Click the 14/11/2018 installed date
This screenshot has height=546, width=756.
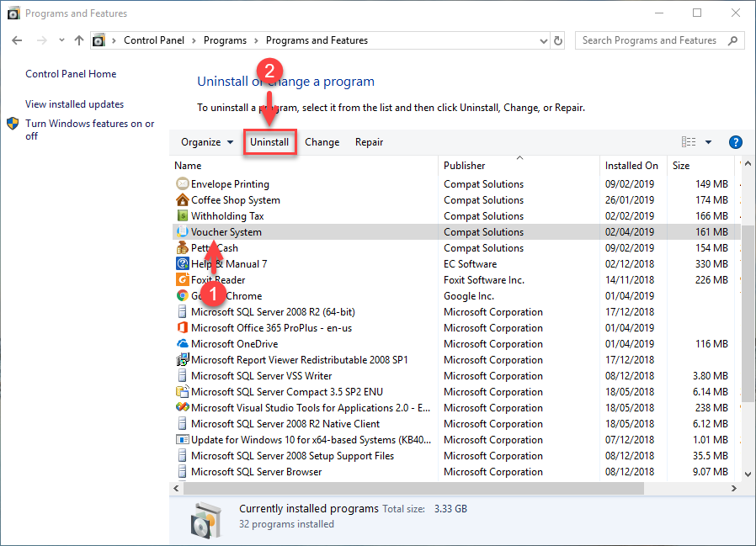[x=630, y=279]
